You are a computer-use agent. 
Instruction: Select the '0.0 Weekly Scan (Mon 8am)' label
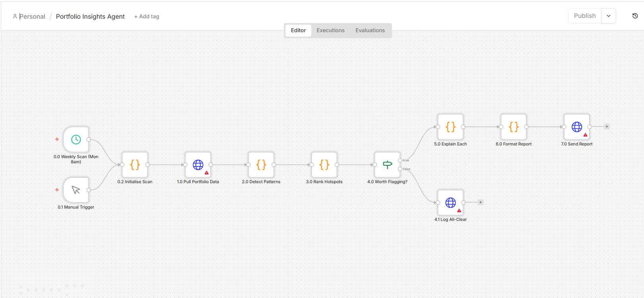pos(76,159)
